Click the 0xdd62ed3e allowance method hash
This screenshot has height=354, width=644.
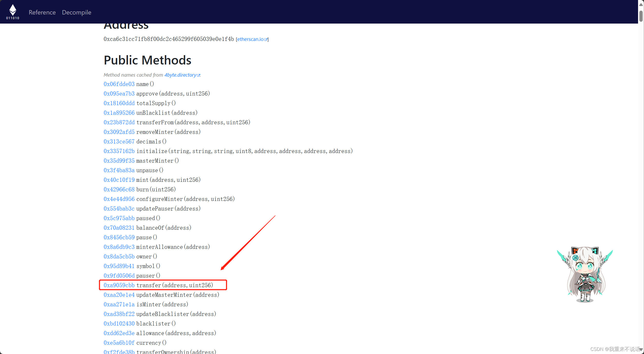point(119,333)
